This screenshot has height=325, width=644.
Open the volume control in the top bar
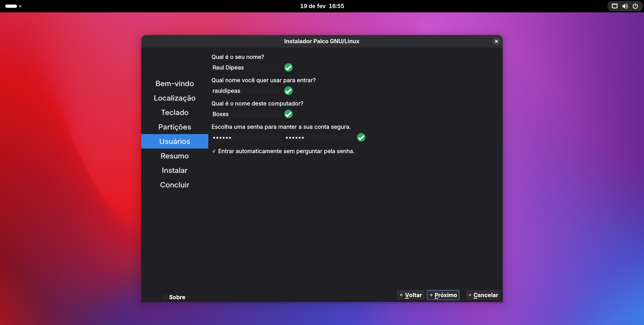coord(625,6)
